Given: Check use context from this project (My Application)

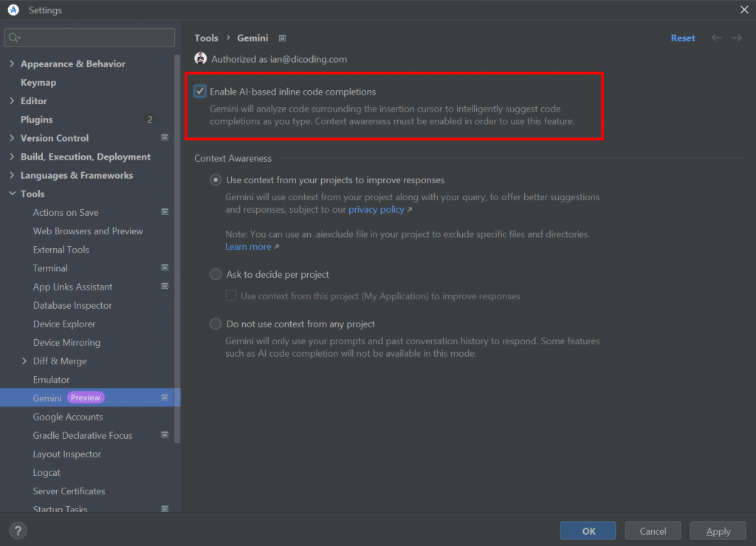Looking at the screenshot, I should (233, 295).
